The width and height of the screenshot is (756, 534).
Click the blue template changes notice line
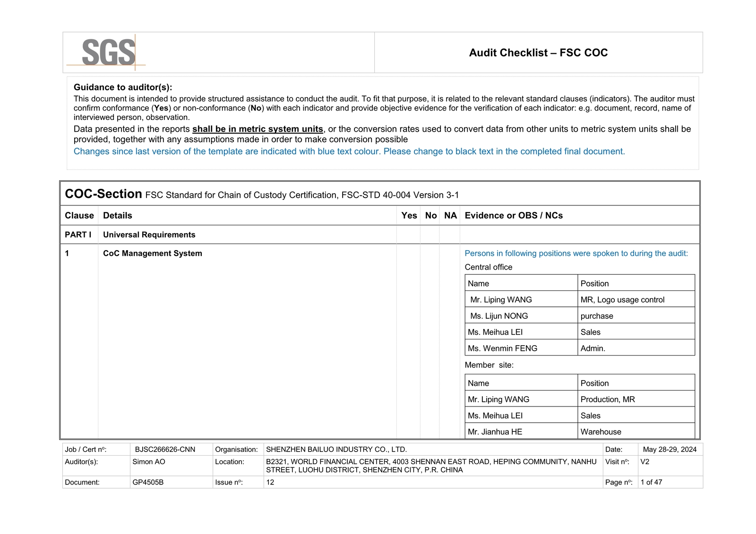coord(349,152)
